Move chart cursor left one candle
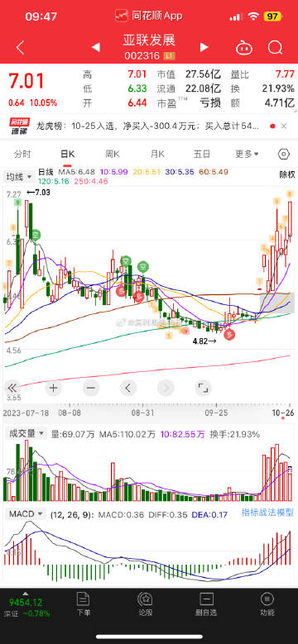 128,387
